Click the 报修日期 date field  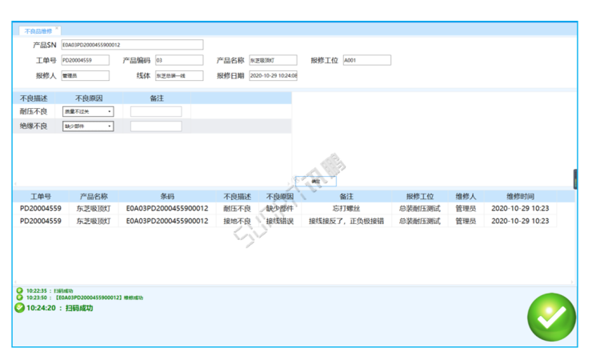point(274,76)
